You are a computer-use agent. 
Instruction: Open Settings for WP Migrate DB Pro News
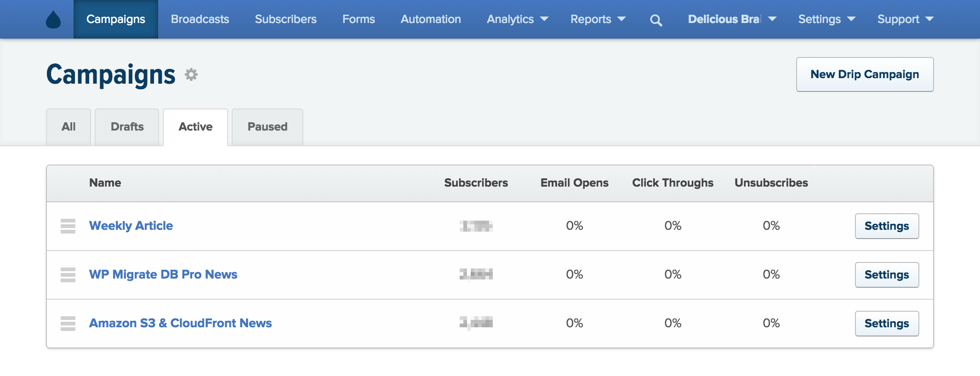[x=887, y=275]
